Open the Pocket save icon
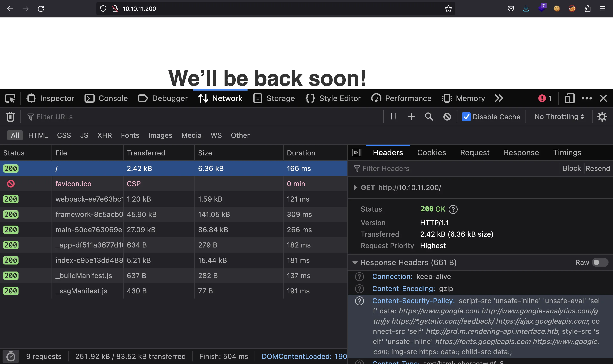This screenshot has height=364, width=613. pos(511,9)
